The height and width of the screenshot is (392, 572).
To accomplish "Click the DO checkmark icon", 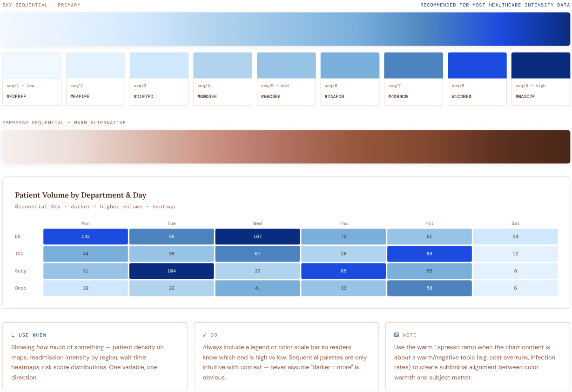I will tap(205, 335).
